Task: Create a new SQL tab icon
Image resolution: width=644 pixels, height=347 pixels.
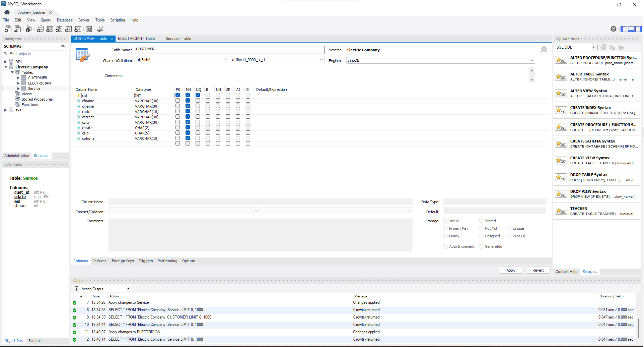Action: point(8,29)
